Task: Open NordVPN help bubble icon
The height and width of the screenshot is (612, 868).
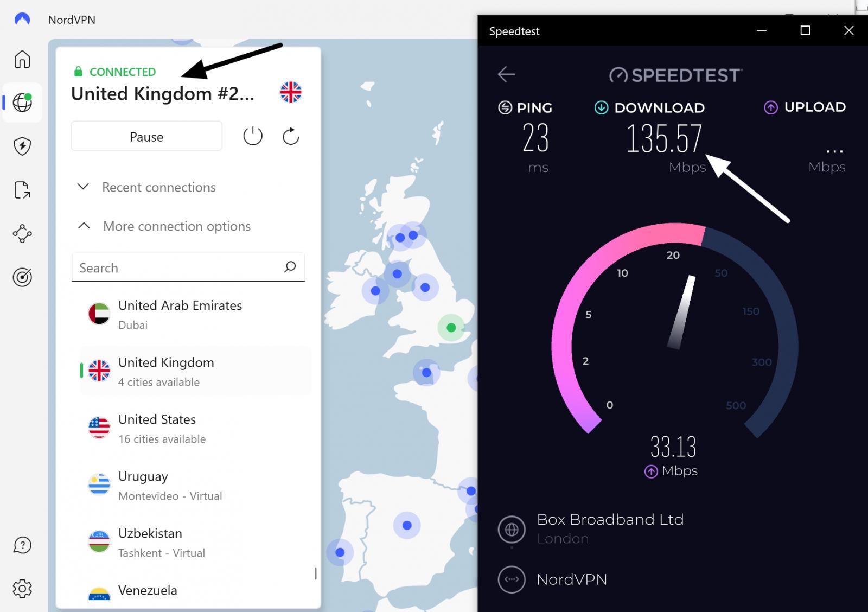Action: pos(22,545)
